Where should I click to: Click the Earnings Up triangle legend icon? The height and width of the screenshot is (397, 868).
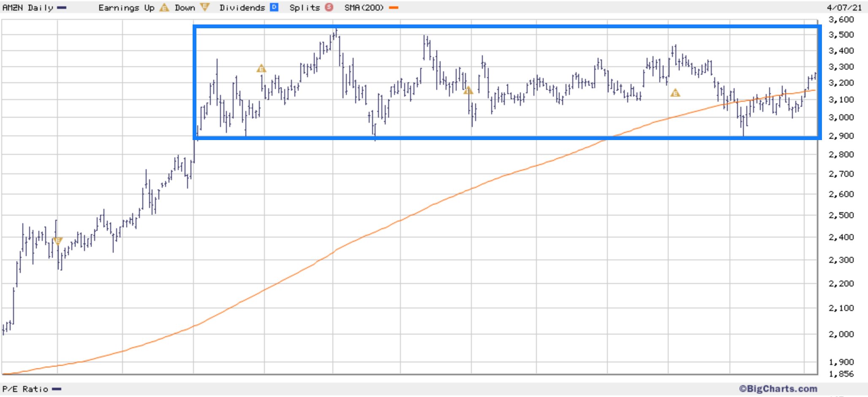(x=164, y=8)
